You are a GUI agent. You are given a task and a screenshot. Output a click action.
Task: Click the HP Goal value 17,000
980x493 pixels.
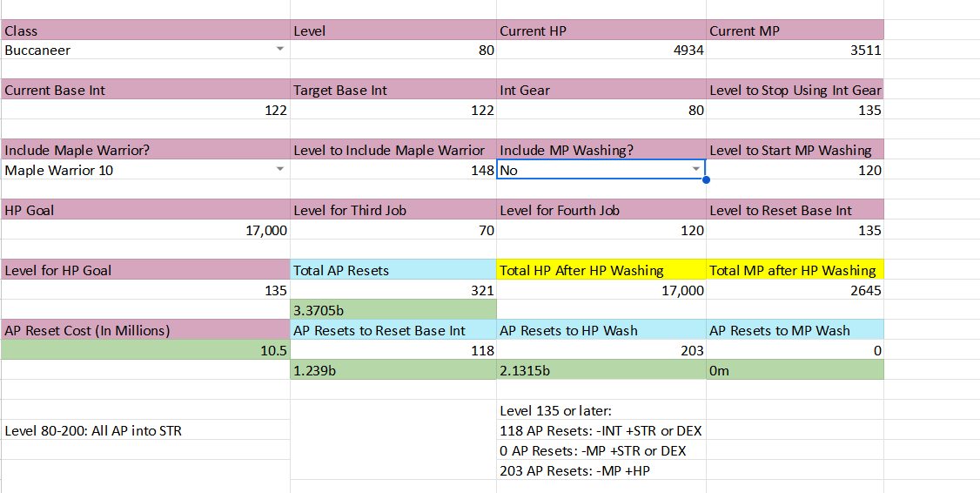pyautogui.click(x=145, y=231)
